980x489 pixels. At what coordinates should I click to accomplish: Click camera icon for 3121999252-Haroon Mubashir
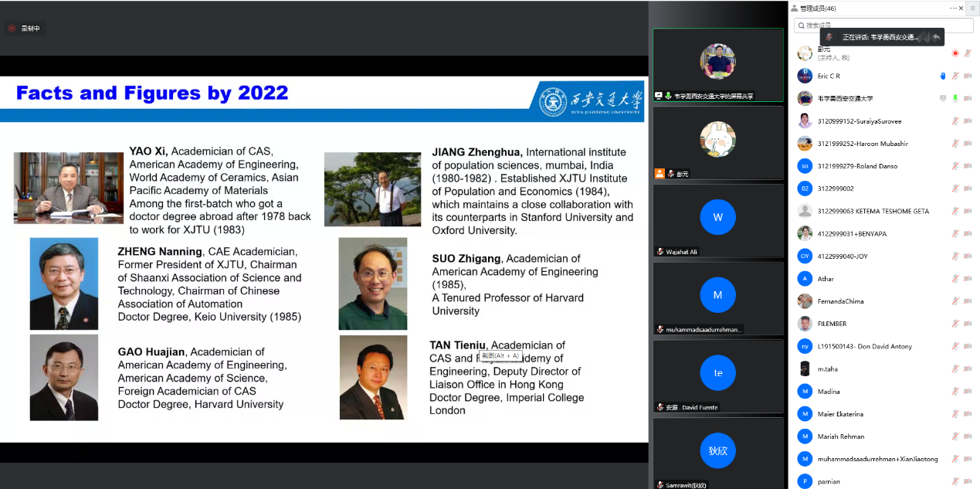click(968, 143)
